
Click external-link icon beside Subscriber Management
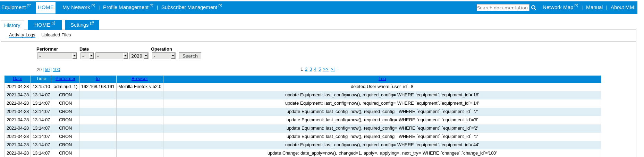(x=220, y=6)
